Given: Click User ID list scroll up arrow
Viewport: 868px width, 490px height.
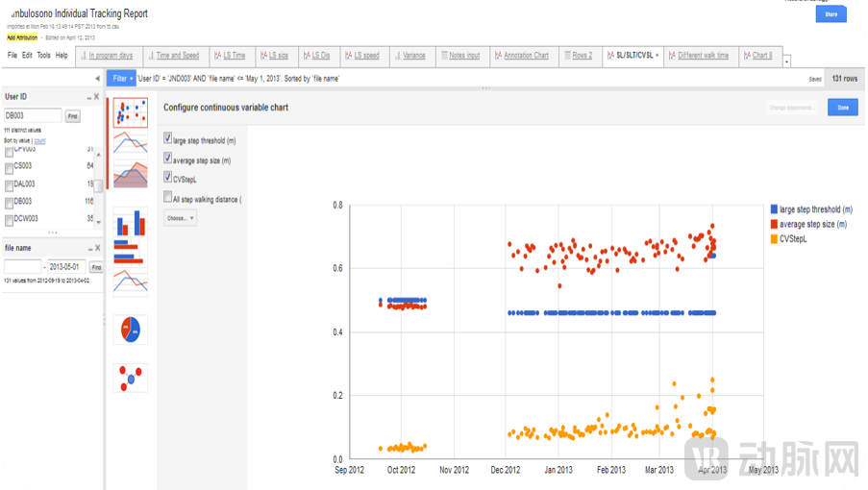Looking at the screenshot, I should click(x=99, y=155).
